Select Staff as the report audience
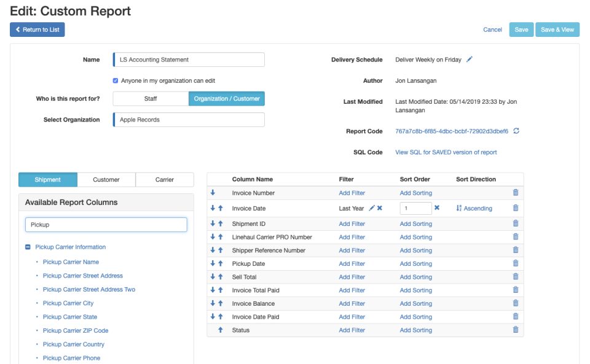This screenshot has height=364, width=590. (151, 98)
